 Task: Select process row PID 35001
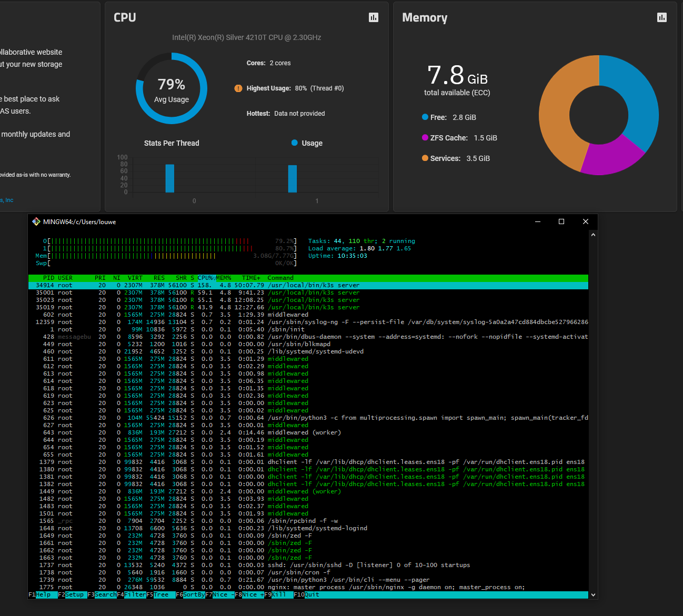[308, 292]
